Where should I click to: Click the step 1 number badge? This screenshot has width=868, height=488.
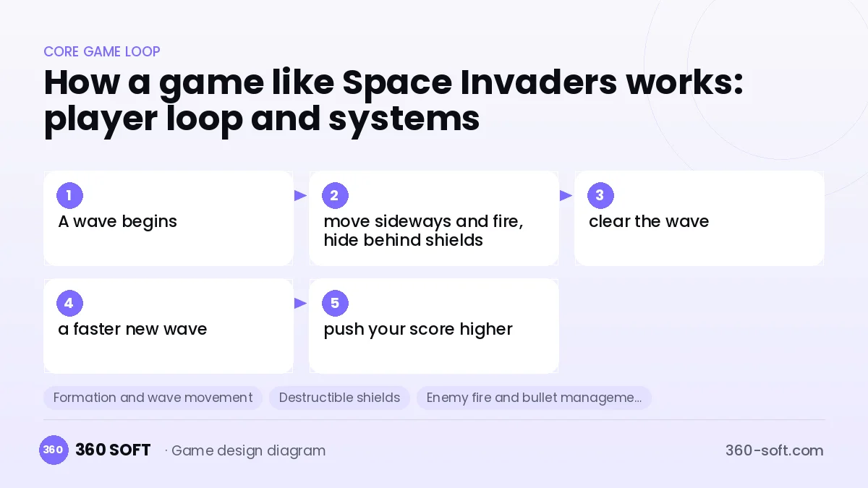69,195
